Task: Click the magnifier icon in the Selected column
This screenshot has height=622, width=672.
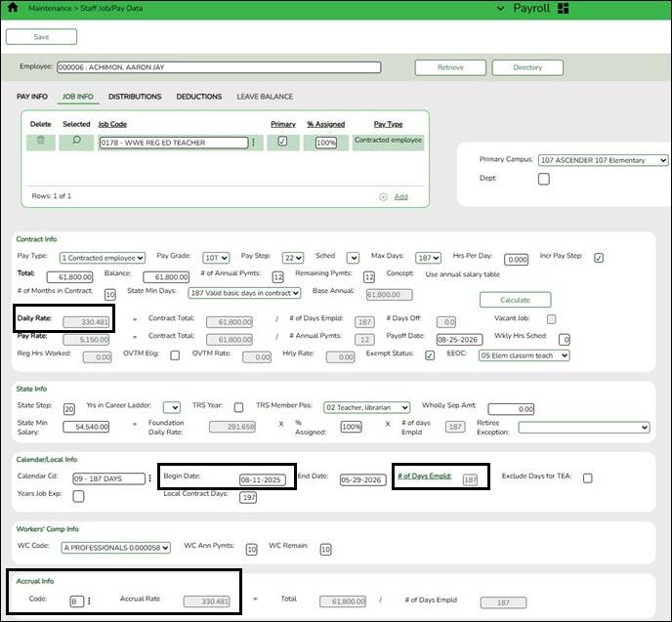Action: (76, 142)
